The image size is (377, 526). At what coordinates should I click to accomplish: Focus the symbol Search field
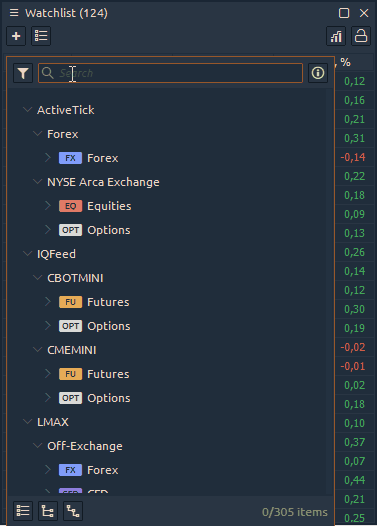coord(170,73)
